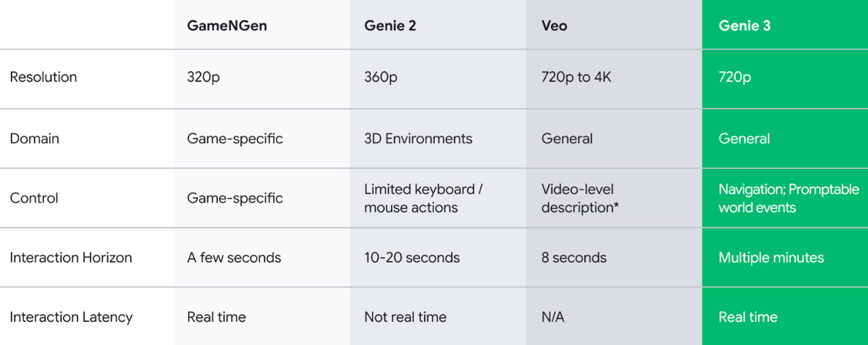Click the 10-20 seconds cell
Image resolution: width=868 pixels, height=345 pixels.
[411, 258]
